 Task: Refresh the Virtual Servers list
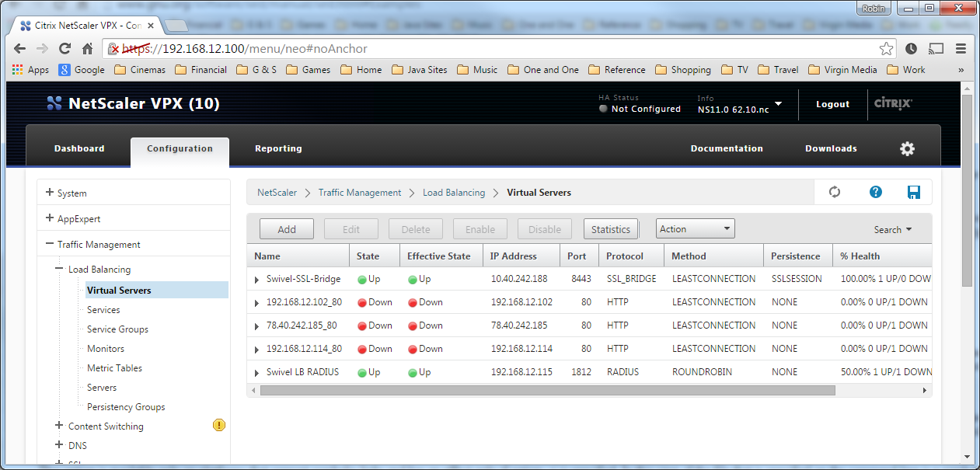(834, 192)
